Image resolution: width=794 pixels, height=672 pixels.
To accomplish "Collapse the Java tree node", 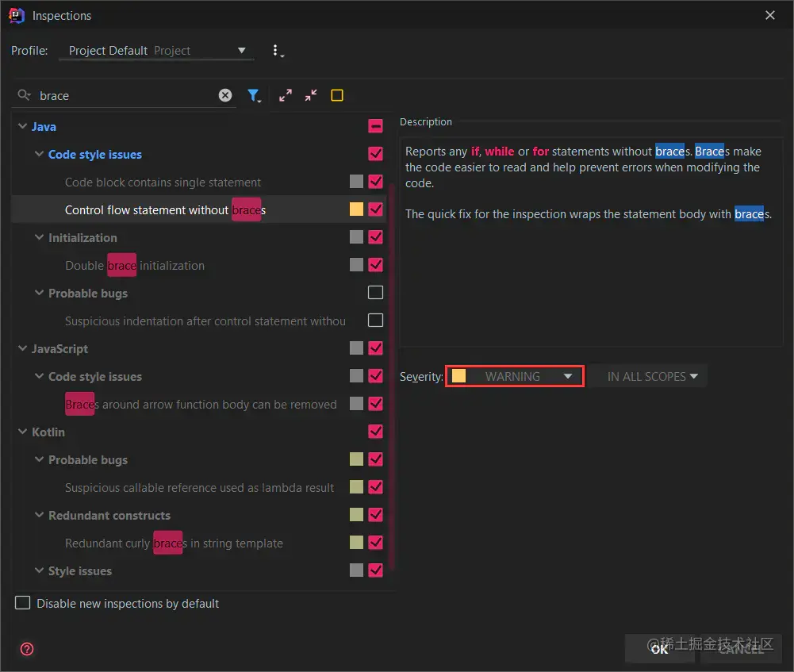I will 22,125.
